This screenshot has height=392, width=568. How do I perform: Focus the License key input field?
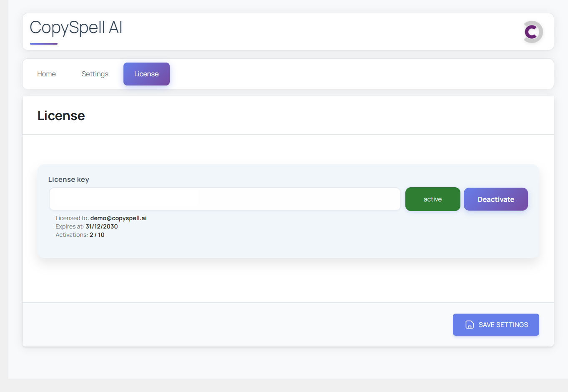(x=225, y=199)
